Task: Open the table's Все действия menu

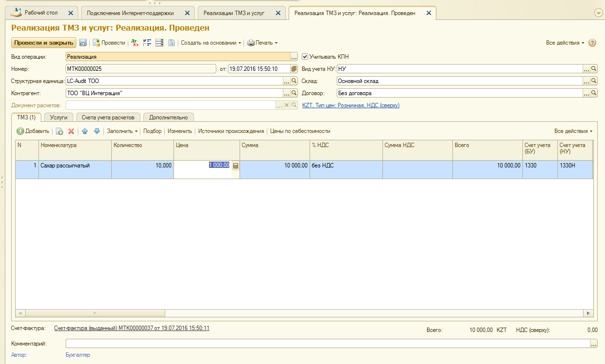Action: [573, 131]
